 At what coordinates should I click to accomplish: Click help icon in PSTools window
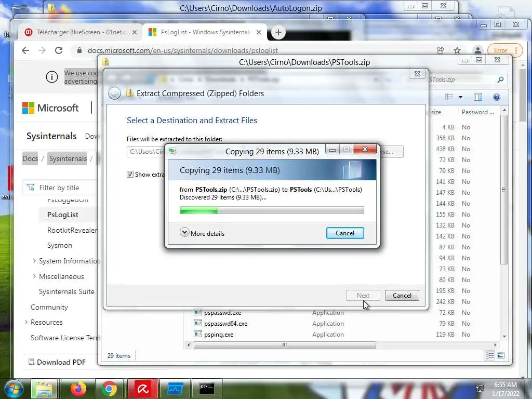tap(496, 97)
